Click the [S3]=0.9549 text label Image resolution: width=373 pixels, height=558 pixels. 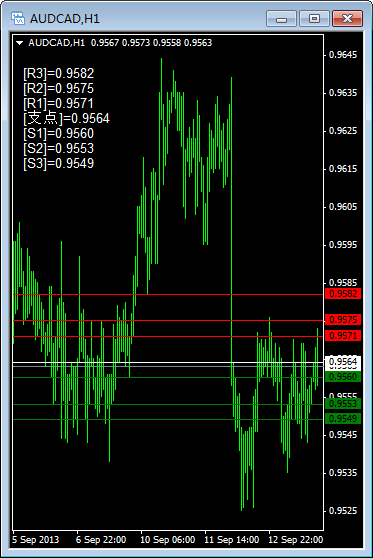(59, 163)
